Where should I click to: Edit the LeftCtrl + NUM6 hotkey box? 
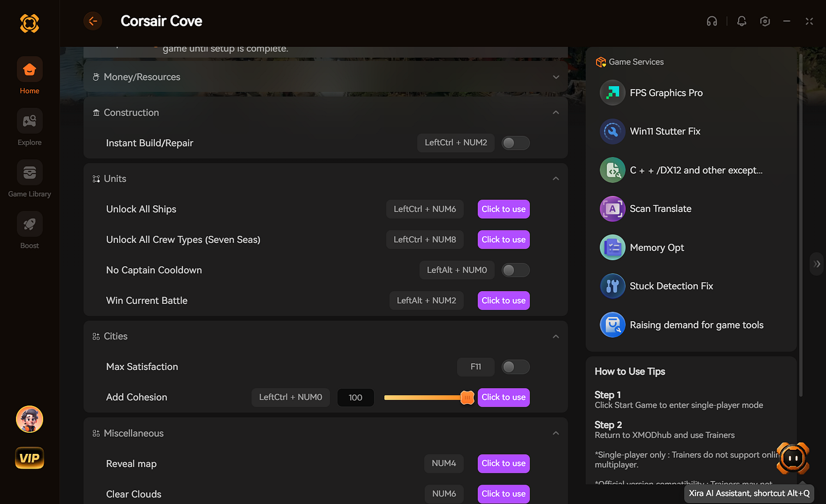click(425, 209)
